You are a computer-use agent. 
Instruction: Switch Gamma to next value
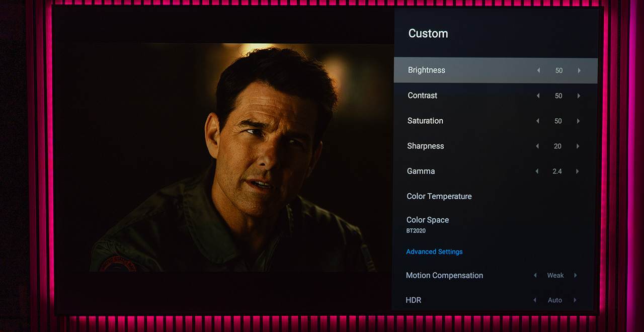tap(577, 171)
